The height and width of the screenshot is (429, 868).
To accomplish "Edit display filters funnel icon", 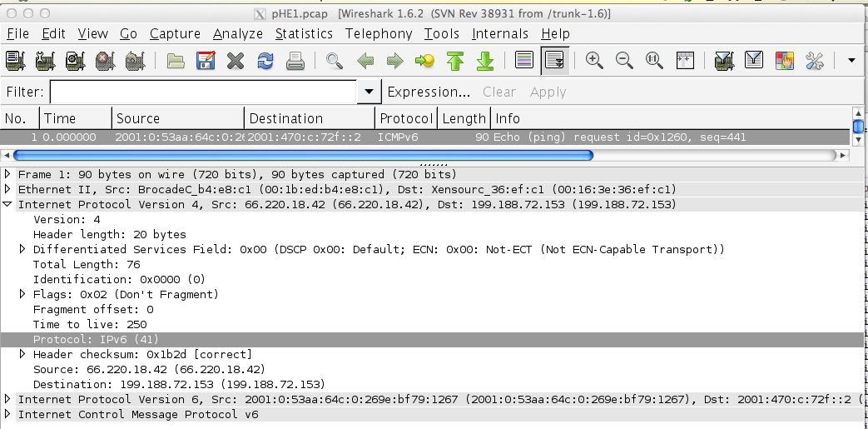I will pos(754,60).
